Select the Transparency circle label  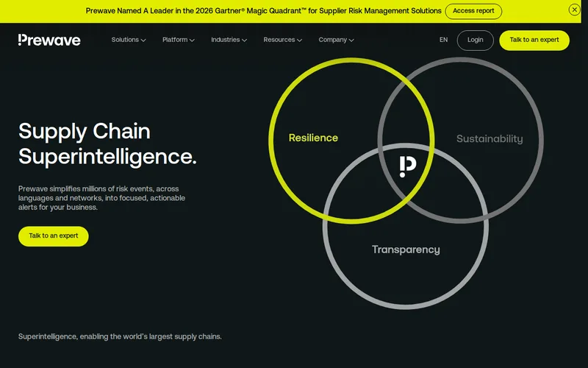click(406, 250)
